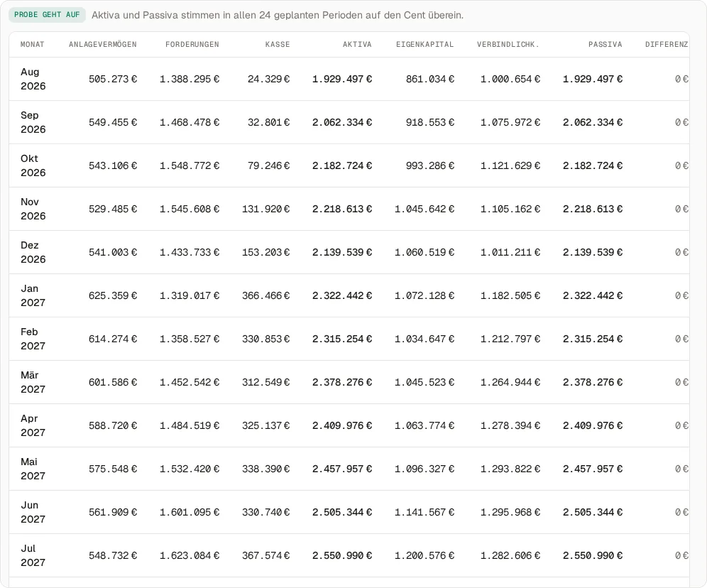The height and width of the screenshot is (588, 707).
Task: Click Anlagevermögen value 505.273 €
Action: tap(113, 79)
